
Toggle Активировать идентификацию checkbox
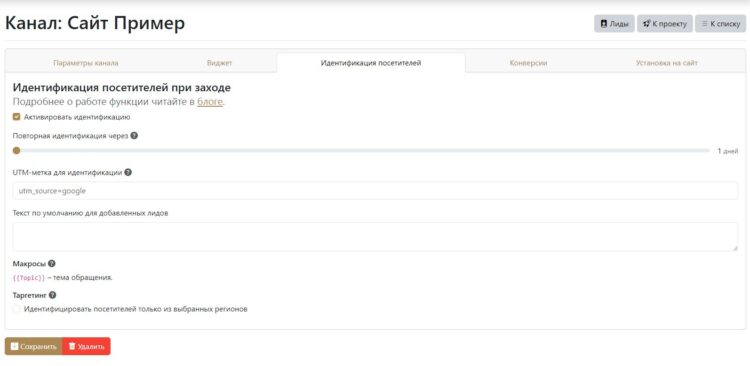coord(16,117)
